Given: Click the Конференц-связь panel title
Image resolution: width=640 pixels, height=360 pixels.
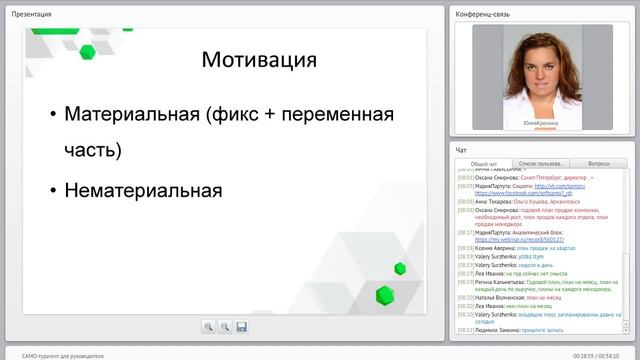Looking at the screenshot, I should [482, 14].
